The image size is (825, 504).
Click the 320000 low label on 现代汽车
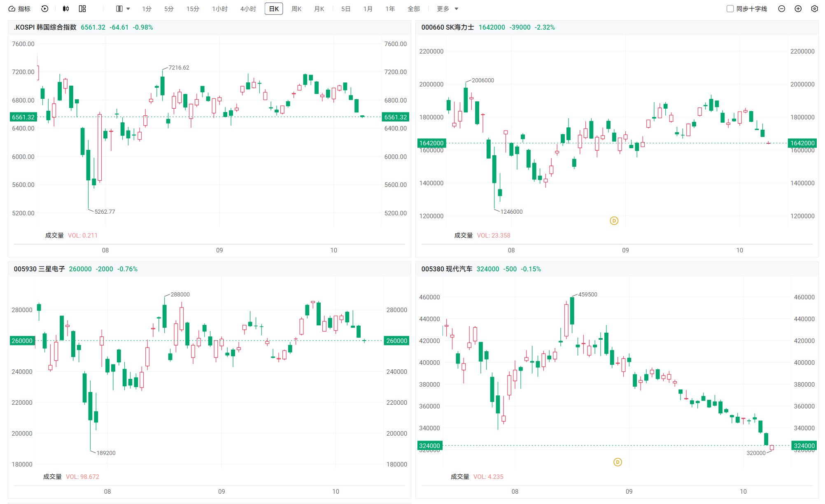click(x=756, y=453)
